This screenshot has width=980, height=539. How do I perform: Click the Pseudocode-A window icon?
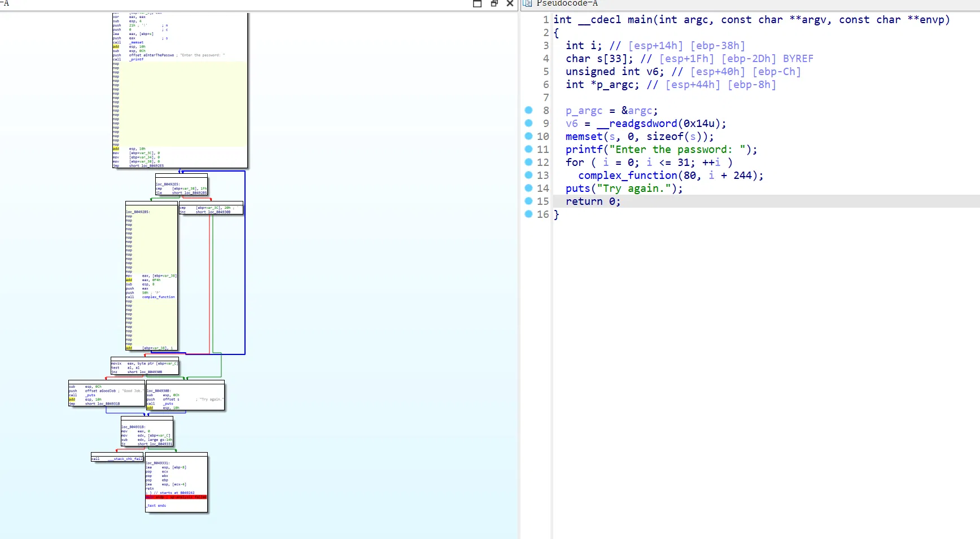(x=527, y=3)
